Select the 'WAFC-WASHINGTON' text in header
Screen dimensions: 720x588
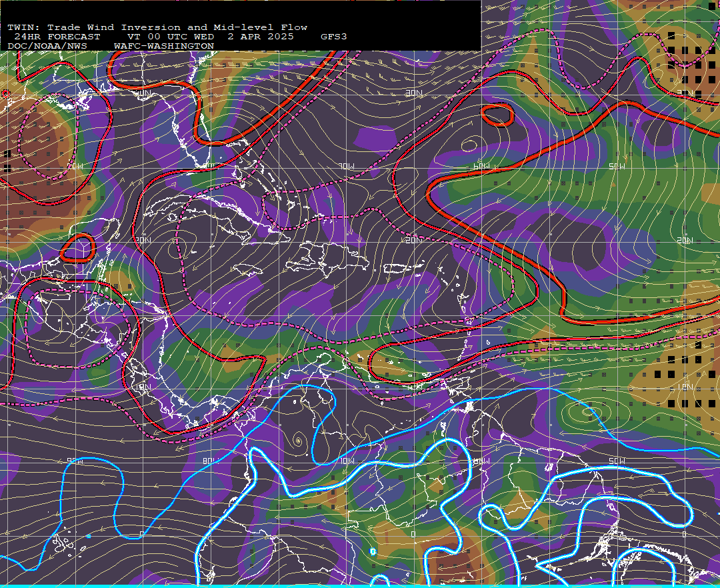(x=164, y=47)
